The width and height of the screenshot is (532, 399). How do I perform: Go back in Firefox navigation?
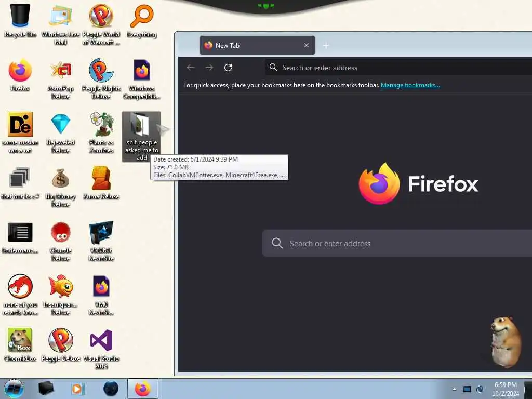(x=191, y=68)
